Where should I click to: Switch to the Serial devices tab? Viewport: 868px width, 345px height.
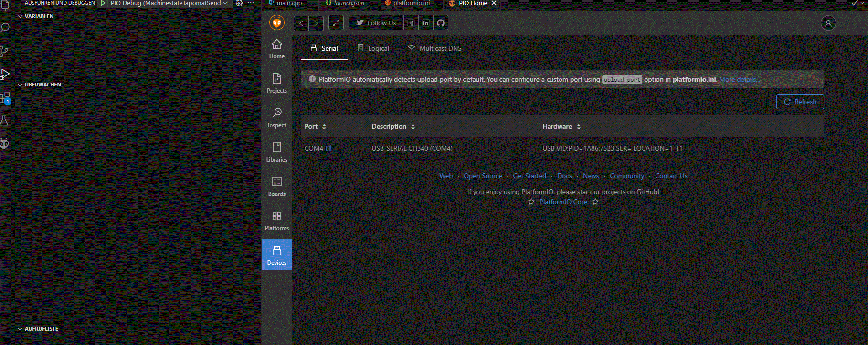pyautogui.click(x=324, y=48)
